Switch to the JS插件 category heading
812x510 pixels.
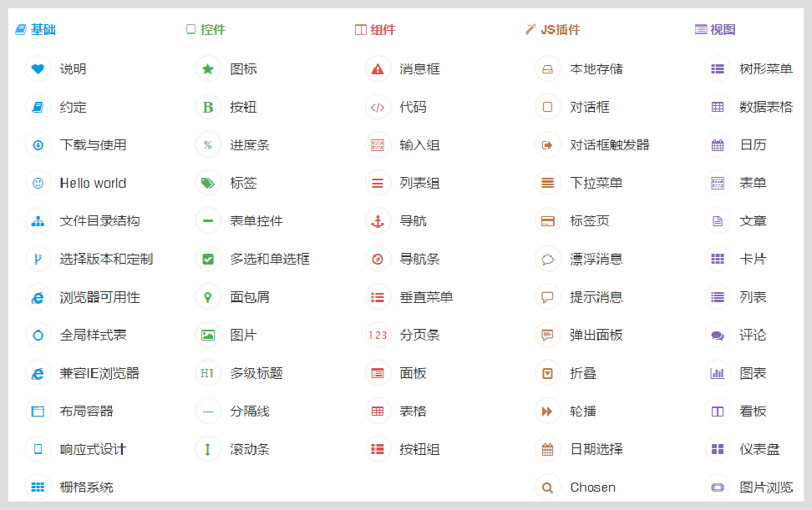click(560, 30)
